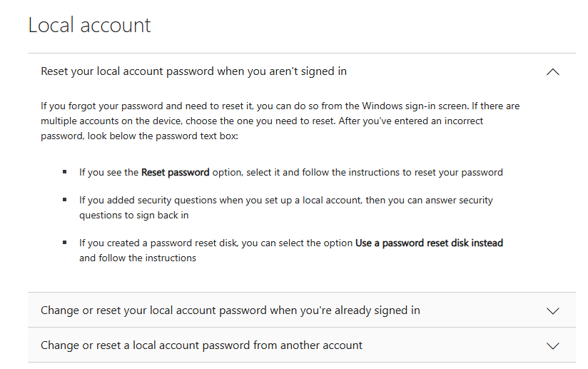Image resolution: width=588 pixels, height=369 pixels.
Task: Click bold "Use a password reset disk instead"
Action: point(429,243)
